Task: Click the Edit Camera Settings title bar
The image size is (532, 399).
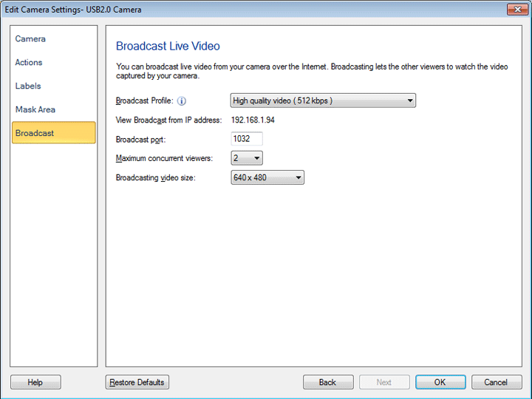Action: (222, 10)
